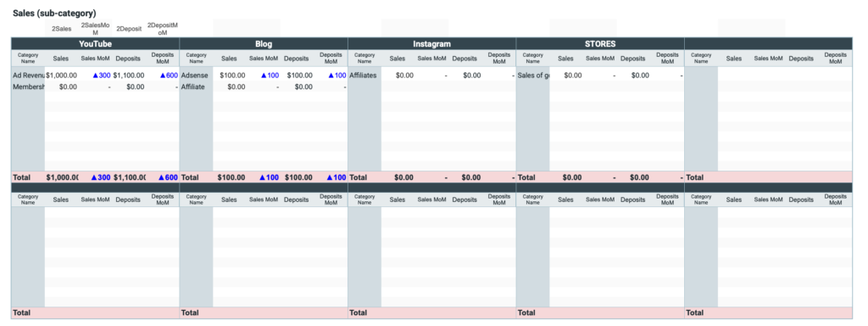Select the Membership category cell under YouTube

point(28,87)
